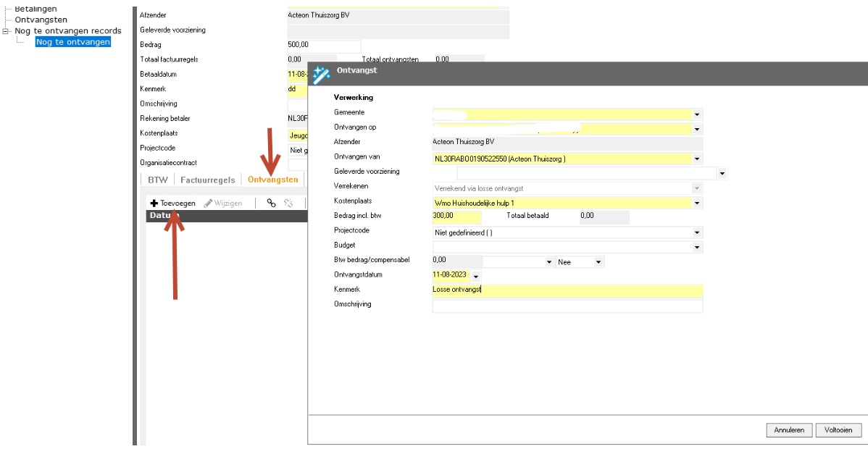Open the Ontvangstdatum date picker arrow
The height and width of the screenshot is (449, 868).
tap(476, 276)
